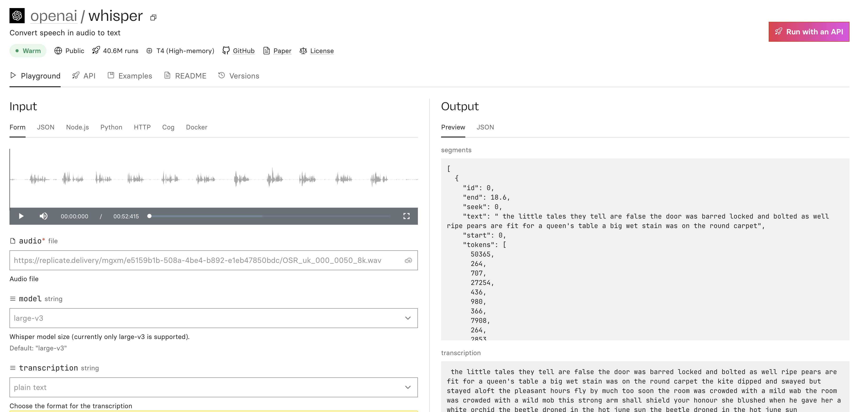
Task: Click the copy model name icon
Action: coord(153,18)
